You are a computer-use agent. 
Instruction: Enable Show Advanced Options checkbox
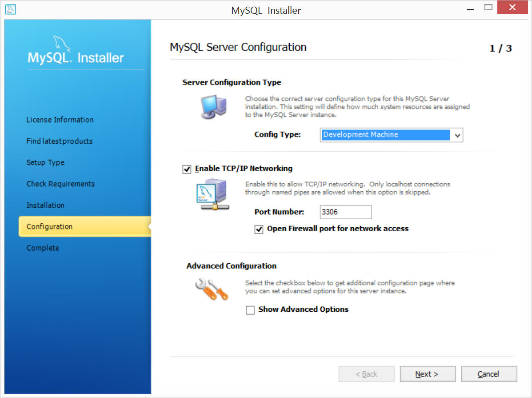pyautogui.click(x=250, y=310)
